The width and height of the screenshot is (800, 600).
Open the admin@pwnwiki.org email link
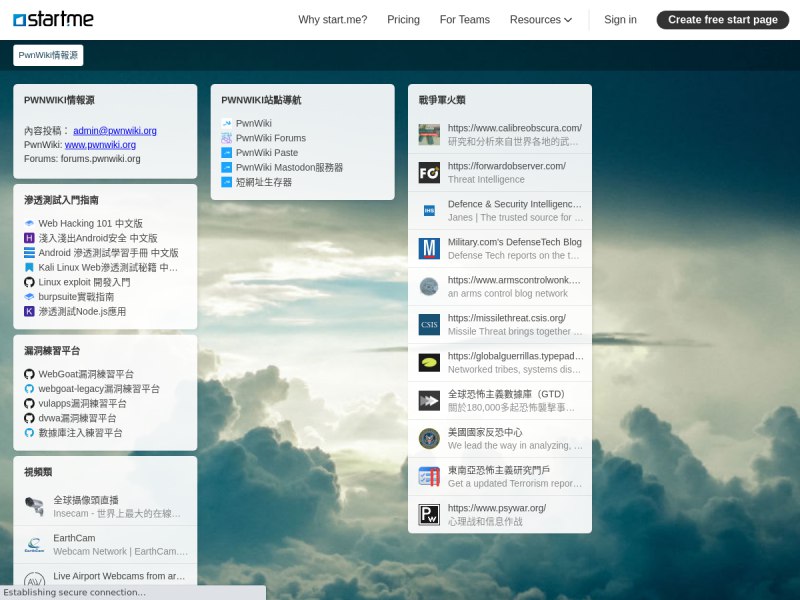coord(115,131)
